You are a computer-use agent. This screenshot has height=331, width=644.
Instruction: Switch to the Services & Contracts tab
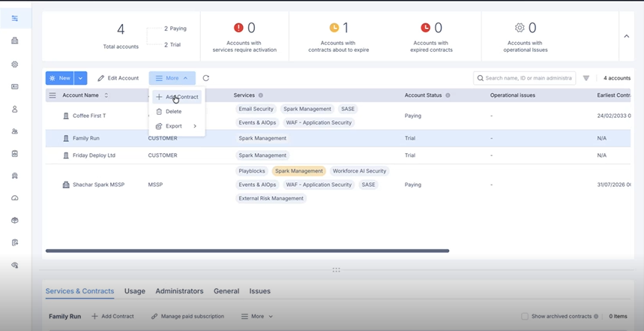tap(79, 291)
